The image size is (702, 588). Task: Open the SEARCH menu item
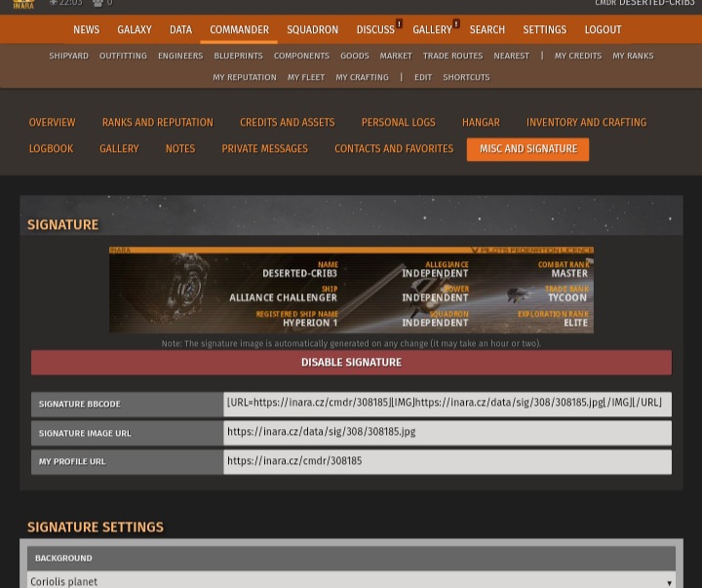[x=487, y=29]
